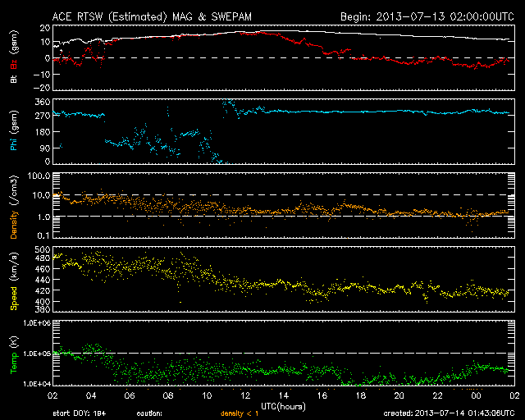This screenshot has height=420, width=525.
Task: Click the '500' tick on the Speed axis
Action: pos(43,249)
